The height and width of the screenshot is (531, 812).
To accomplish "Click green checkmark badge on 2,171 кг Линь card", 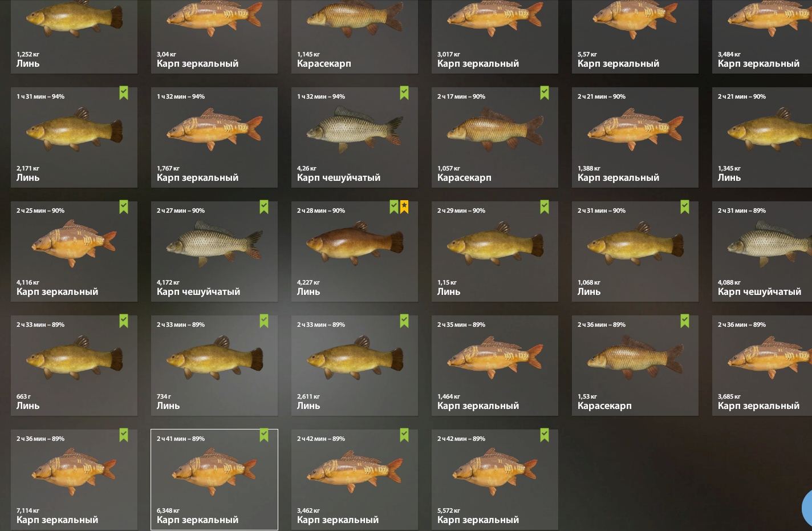I will (124, 93).
